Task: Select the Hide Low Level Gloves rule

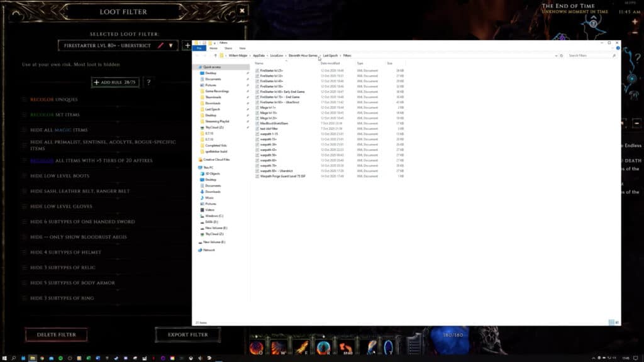Action: point(61,206)
